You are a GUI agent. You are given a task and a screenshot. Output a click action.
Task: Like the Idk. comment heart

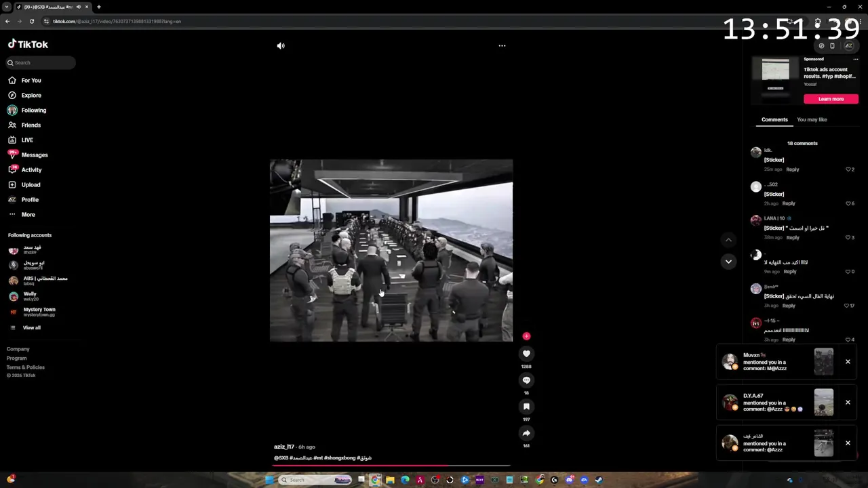tap(848, 169)
